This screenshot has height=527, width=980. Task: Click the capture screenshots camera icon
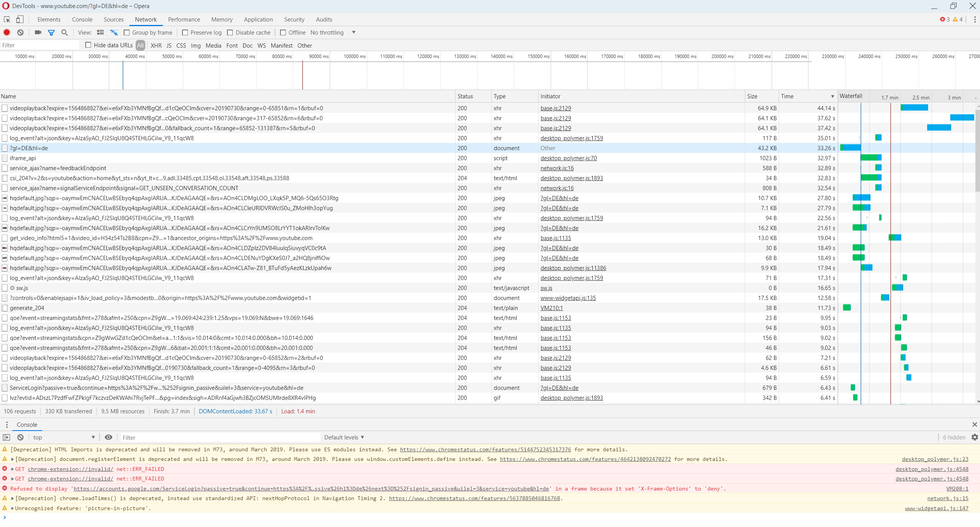pyautogui.click(x=38, y=33)
